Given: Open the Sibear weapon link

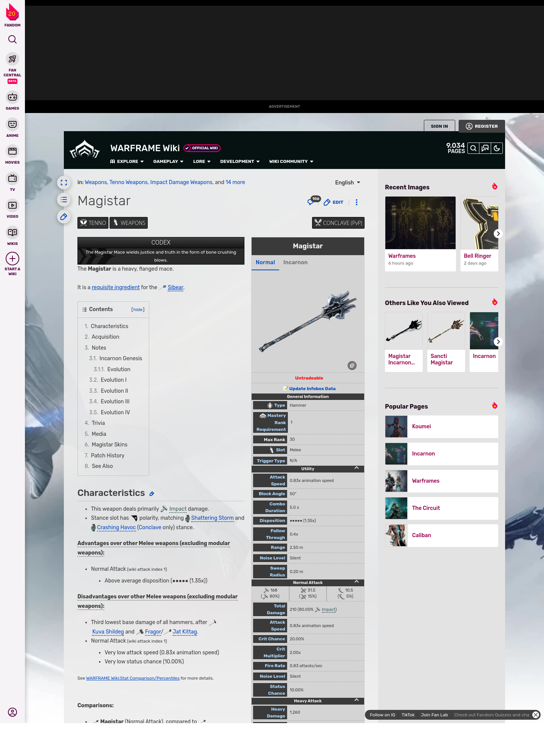Looking at the screenshot, I should tap(176, 287).
